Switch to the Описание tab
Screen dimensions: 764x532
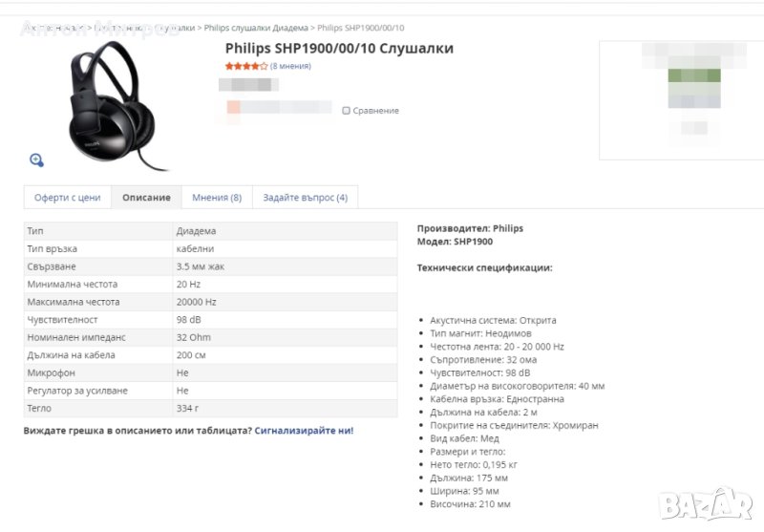(146, 198)
